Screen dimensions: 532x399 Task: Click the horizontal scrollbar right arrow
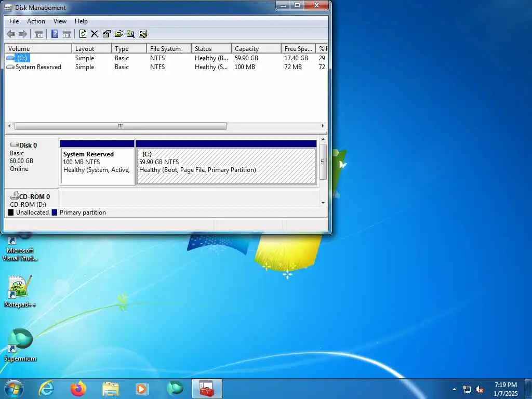(x=323, y=126)
